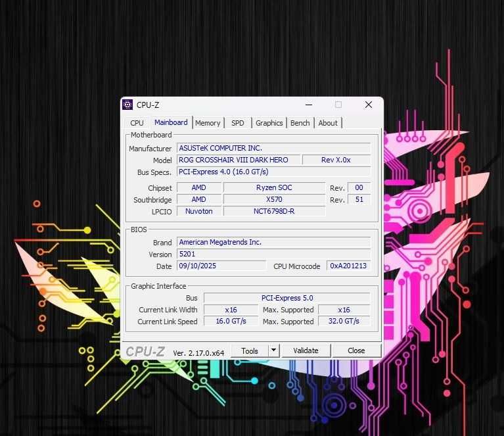This screenshot has width=504, height=436.
Task: Minimize the CPU-Z window
Action: [x=309, y=105]
